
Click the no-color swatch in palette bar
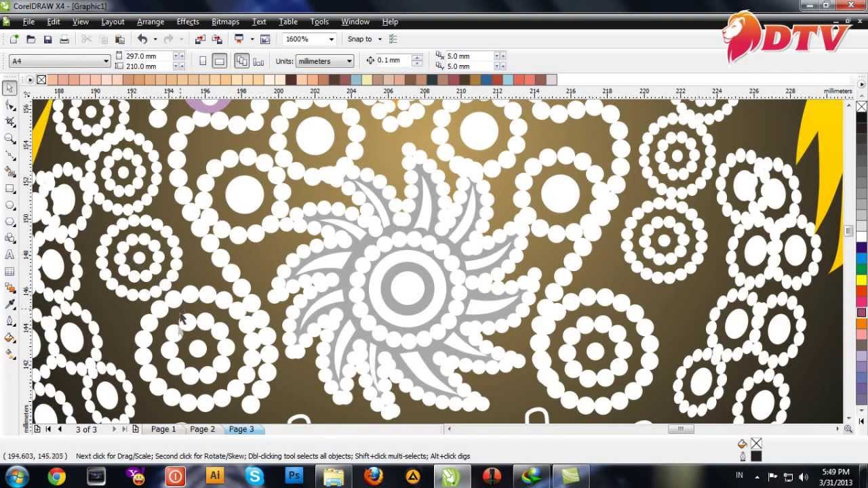tap(41, 80)
